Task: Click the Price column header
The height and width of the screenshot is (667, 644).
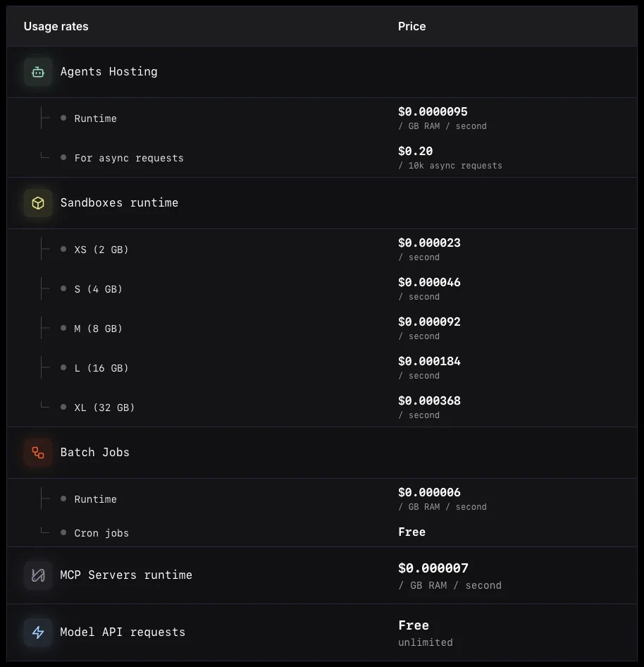Action: point(411,26)
